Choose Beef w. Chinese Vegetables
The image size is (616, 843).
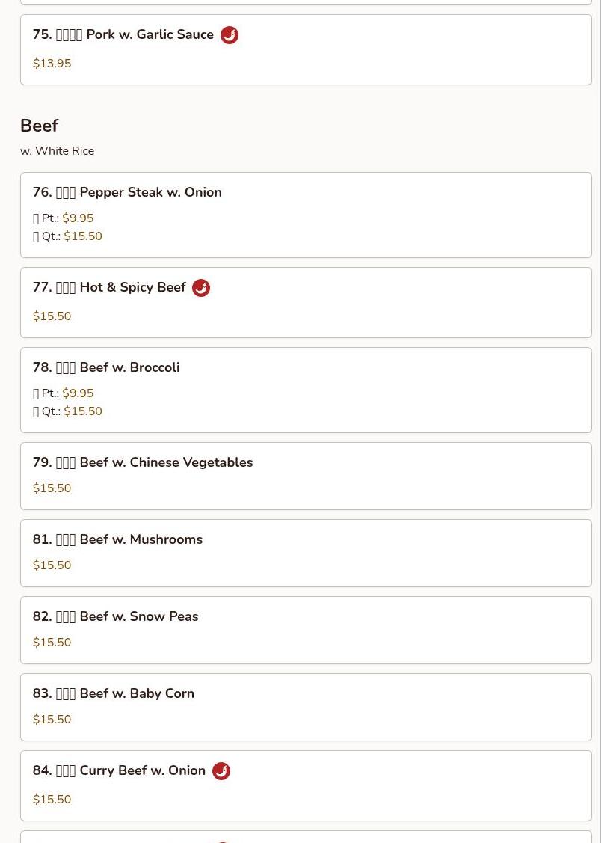[x=143, y=462]
